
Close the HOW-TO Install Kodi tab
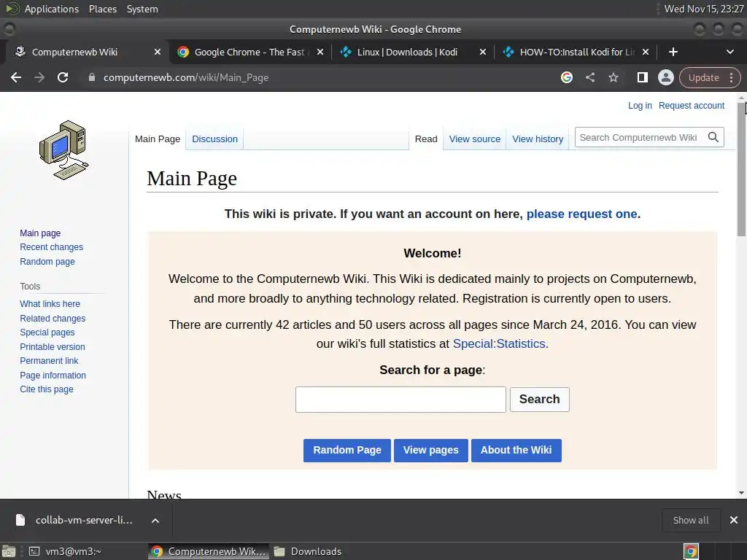[646, 52]
